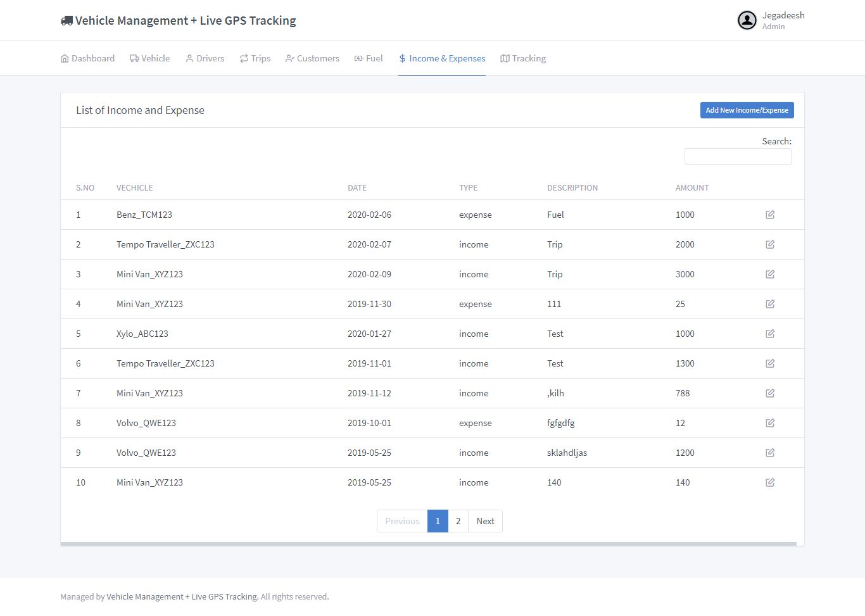Viewport: 865px width, 616px height.
Task: Focus the Search input field
Action: point(738,156)
